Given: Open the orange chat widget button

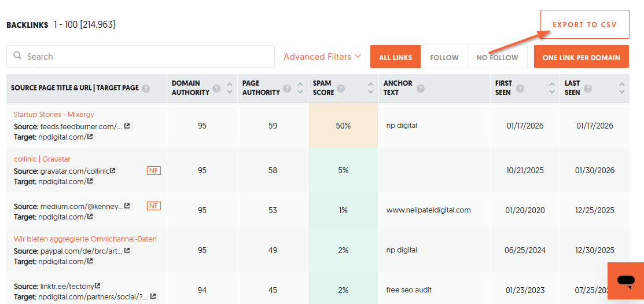Looking at the screenshot, I should click(x=625, y=281).
